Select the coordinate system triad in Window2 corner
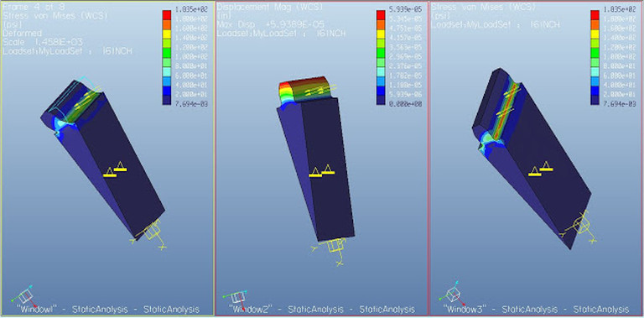The height and width of the screenshot is (318, 644). [x=236, y=298]
